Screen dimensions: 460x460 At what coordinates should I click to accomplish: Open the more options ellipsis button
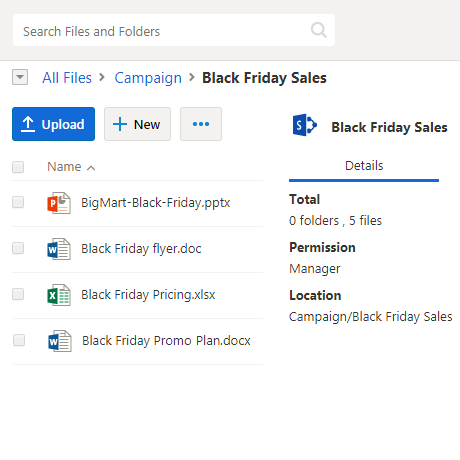[201, 124]
